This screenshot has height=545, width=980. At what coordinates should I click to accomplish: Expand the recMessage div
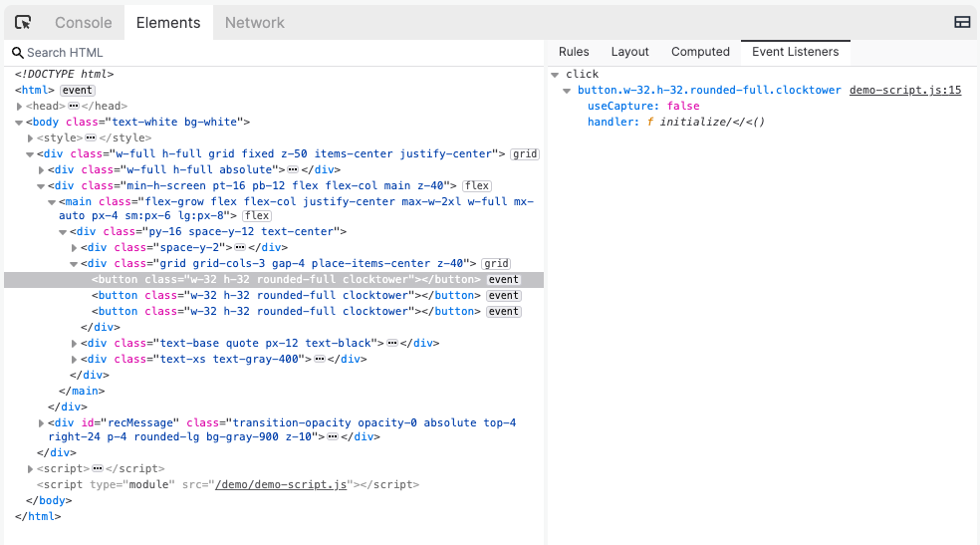pos(41,423)
